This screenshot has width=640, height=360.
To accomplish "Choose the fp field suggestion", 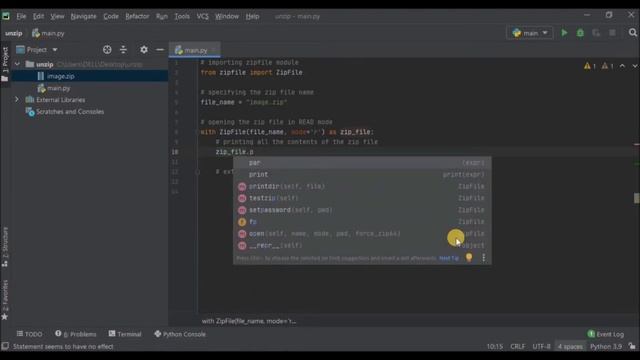I will pyautogui.click(x=362, y=222).
